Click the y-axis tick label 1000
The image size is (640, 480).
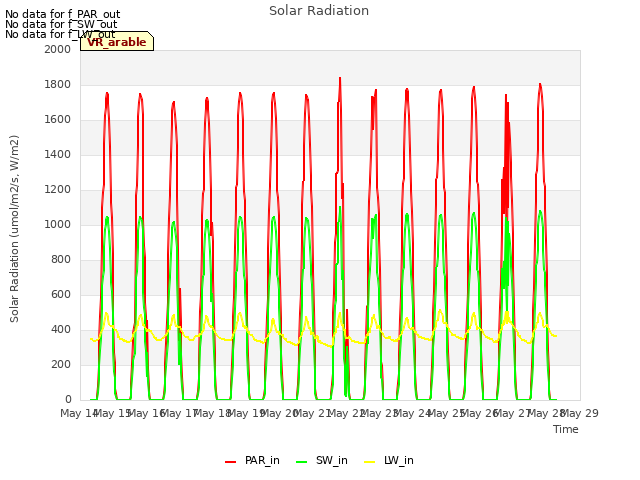[x=58, y=224]
